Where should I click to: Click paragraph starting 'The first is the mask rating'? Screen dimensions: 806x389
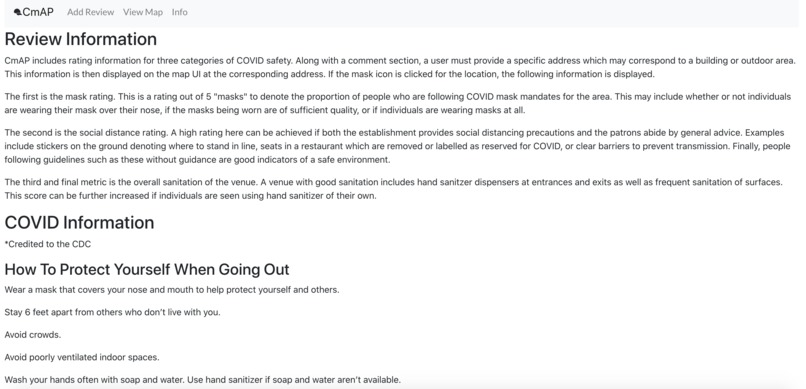coord(398,103)
